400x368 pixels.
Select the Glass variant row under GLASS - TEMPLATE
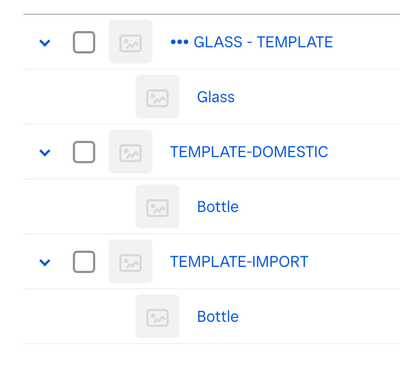[212, 97]
